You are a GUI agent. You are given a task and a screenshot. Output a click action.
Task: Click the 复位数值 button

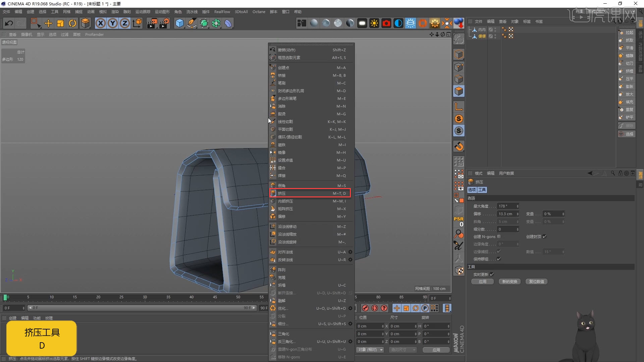point(536,282)
